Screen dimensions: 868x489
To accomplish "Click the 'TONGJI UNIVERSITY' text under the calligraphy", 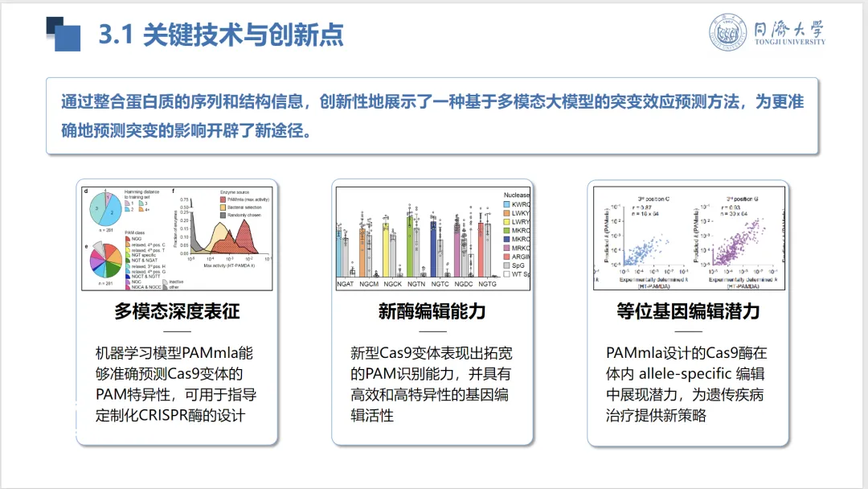I will click(789, 42).
